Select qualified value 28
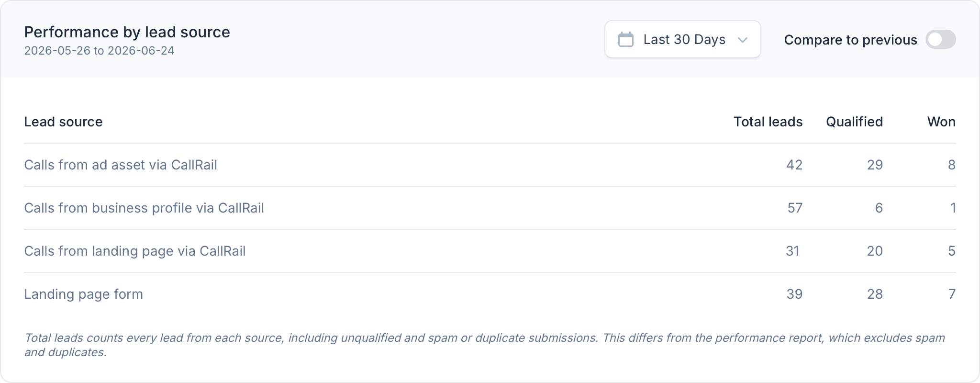The height and width of the screenshot is (383, 980). pyautogui.click(x=875, y=294)
